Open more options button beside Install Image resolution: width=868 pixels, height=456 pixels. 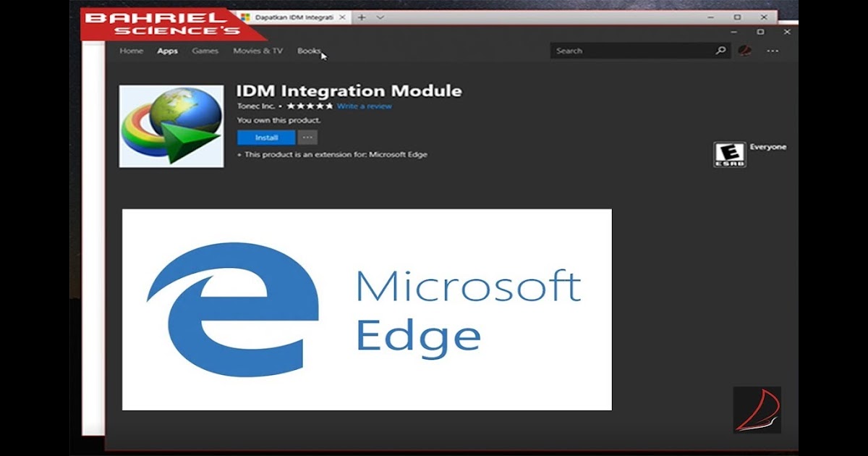tap(307, 138)
